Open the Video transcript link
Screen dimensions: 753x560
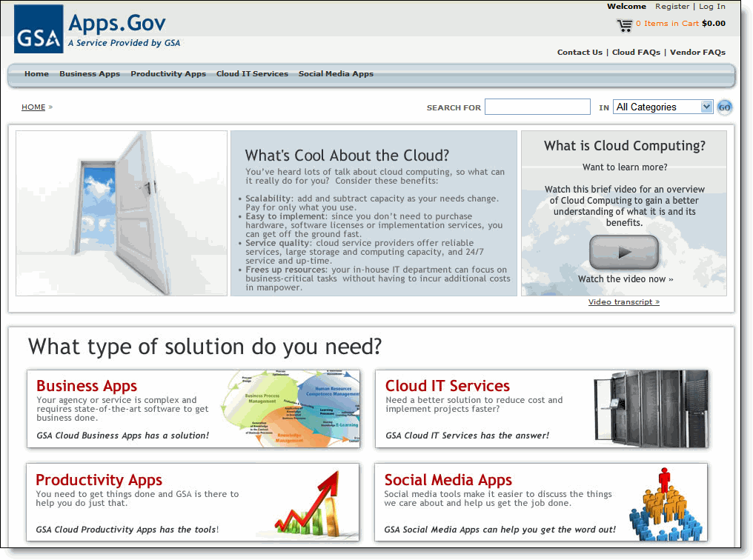pyautogui.click(x=624, y=301)
